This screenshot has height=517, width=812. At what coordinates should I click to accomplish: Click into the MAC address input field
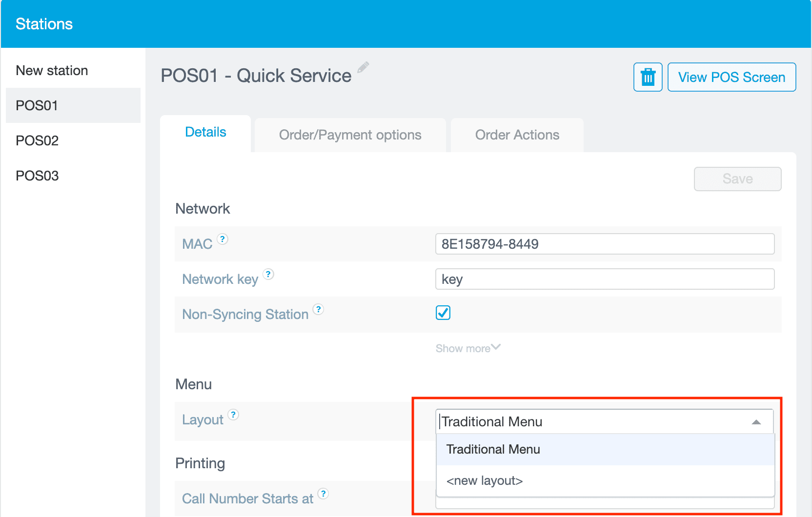pyautogui.click(x=605, y=244)
